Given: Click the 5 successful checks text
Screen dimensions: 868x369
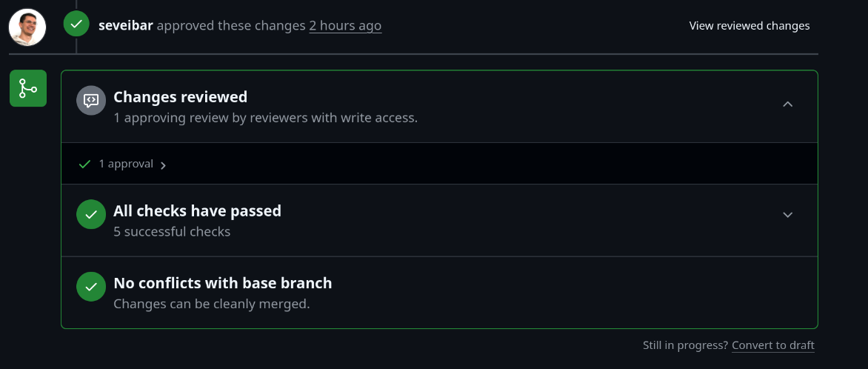Looking at the screenshot, I should pos(172,232).
